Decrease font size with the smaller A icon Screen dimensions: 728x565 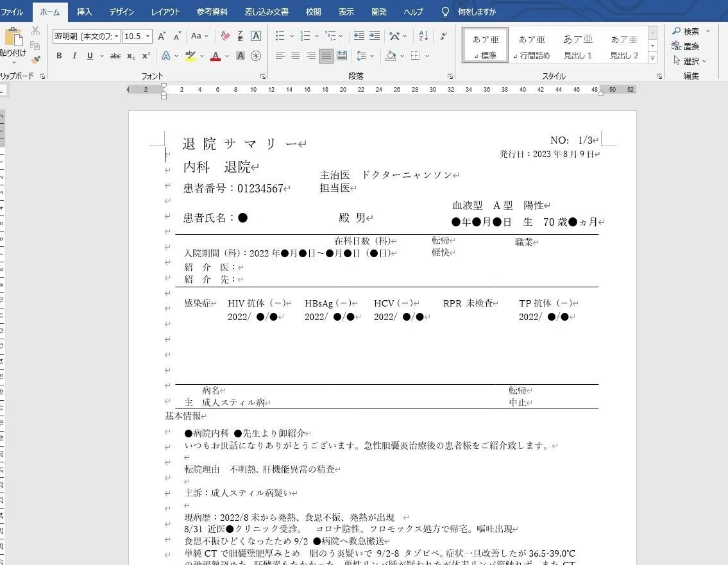coord(177,36)
